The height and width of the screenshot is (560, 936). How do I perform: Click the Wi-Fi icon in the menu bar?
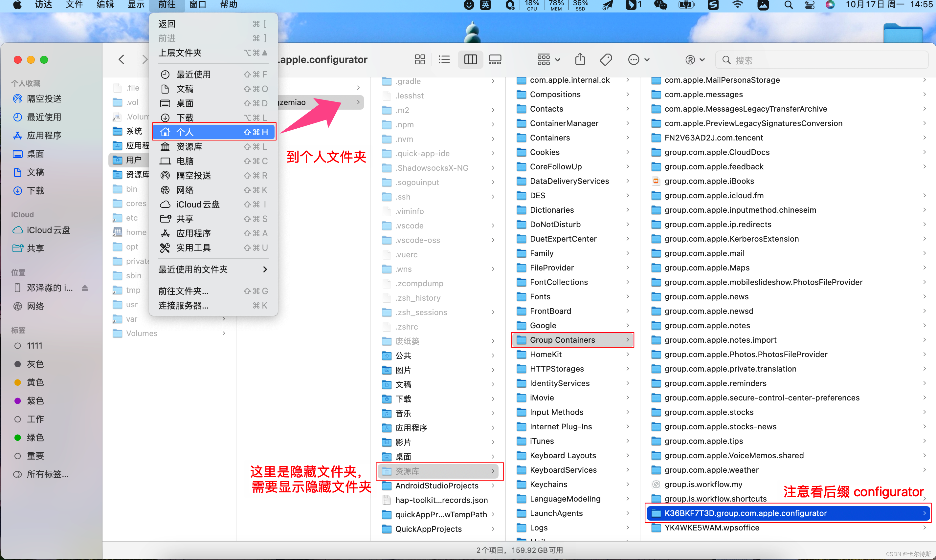pos(737,5)
